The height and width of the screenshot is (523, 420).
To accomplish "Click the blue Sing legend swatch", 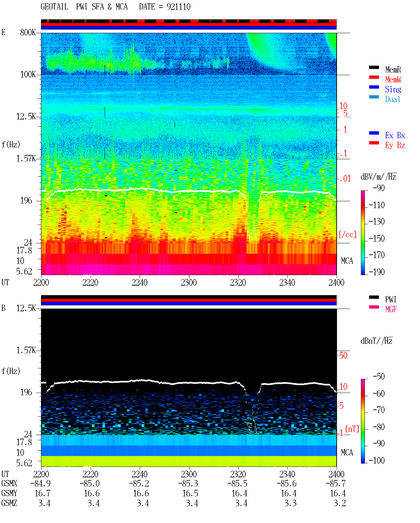I will pyautogui.click(x=374, y=87).
